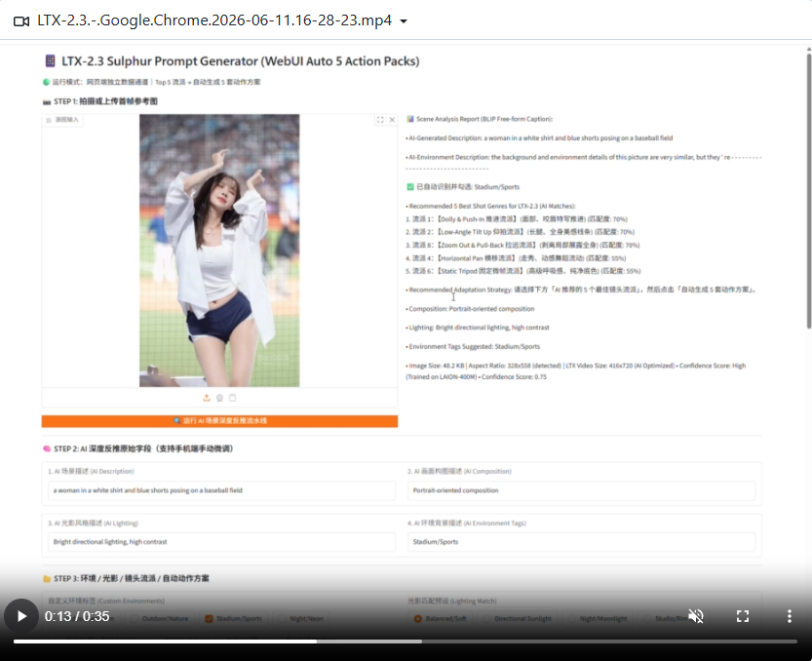
Task: Toggle the Night/Neon checkbox
Action: coord(283,618)
